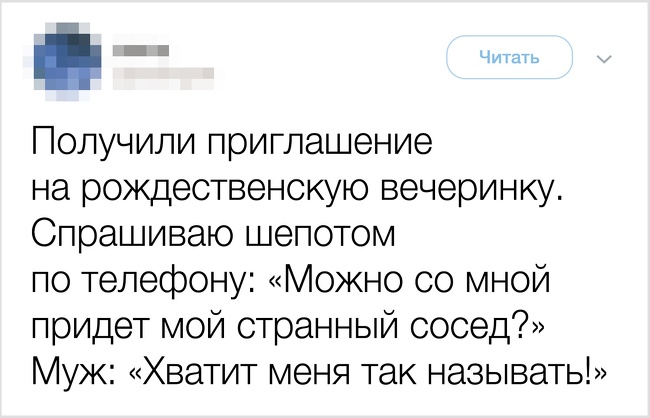Click the tweet line 'Получили приглашение'
Viewport: 650px width, 418px height.
pos(232,143)
